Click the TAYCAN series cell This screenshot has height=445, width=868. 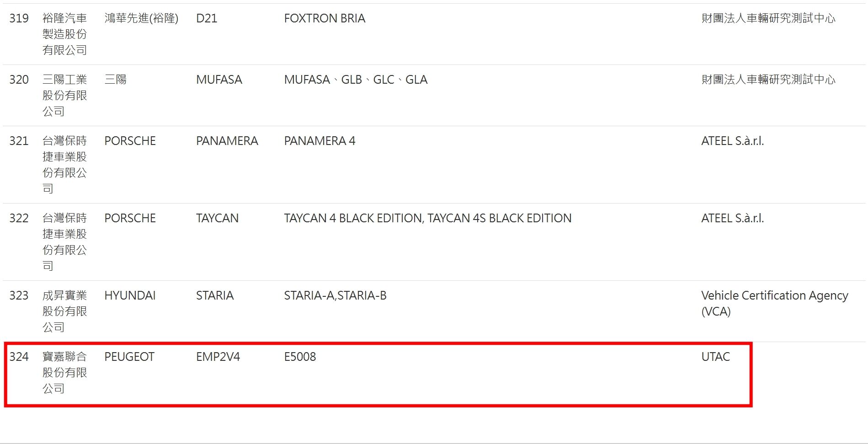[217, 218]
